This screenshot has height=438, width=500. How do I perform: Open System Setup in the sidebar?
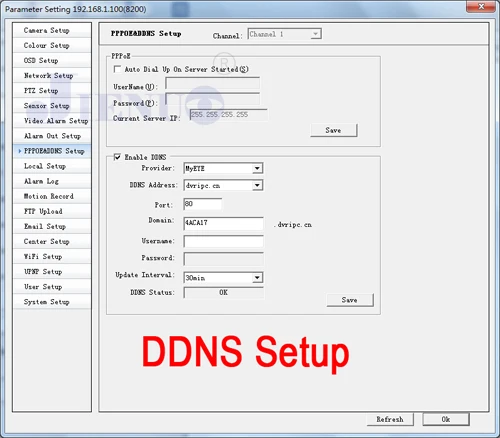[52, 302]
